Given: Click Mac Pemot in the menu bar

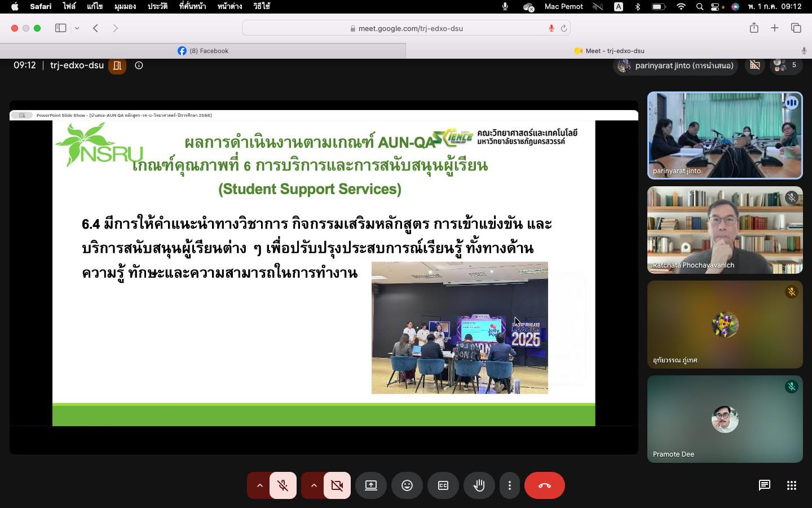Looking at the screenshot, I should (563, 6).
